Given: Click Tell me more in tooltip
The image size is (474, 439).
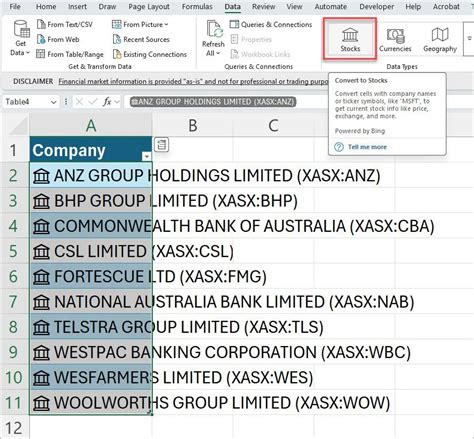Looking at the screenshot, I should click(367, 147).
